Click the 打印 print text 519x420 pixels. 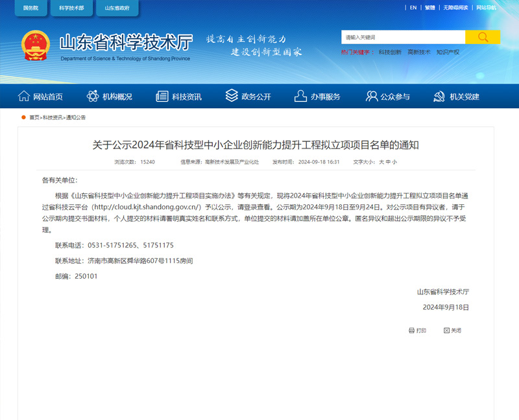coord(421,331)
